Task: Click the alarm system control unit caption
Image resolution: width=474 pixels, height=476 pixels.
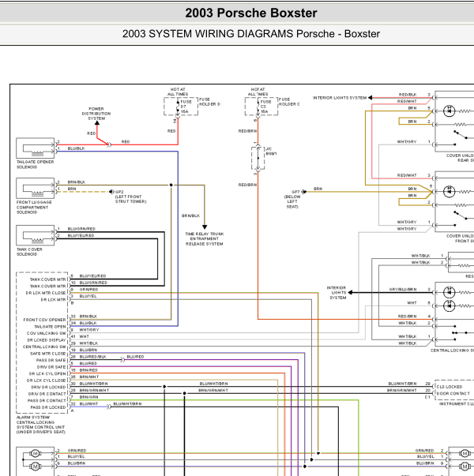Action: pos(41,425)
